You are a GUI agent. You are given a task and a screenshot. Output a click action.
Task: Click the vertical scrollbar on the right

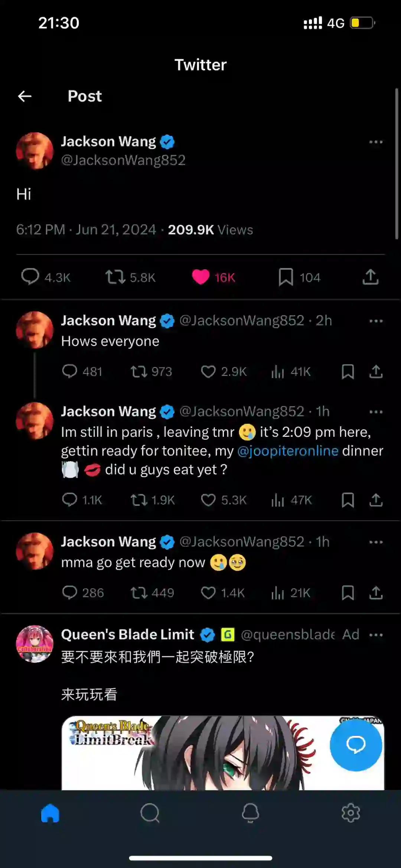(x=397, y=163)
